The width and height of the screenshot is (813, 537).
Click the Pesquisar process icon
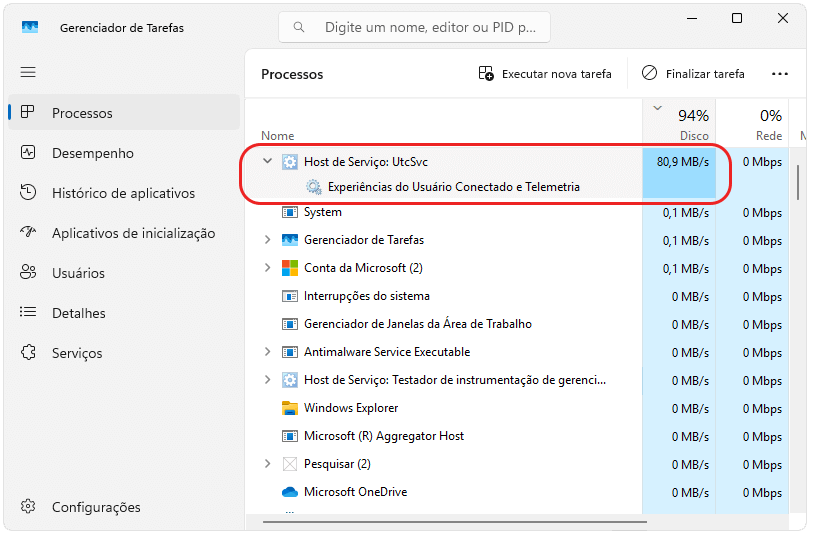coord(290,464)
